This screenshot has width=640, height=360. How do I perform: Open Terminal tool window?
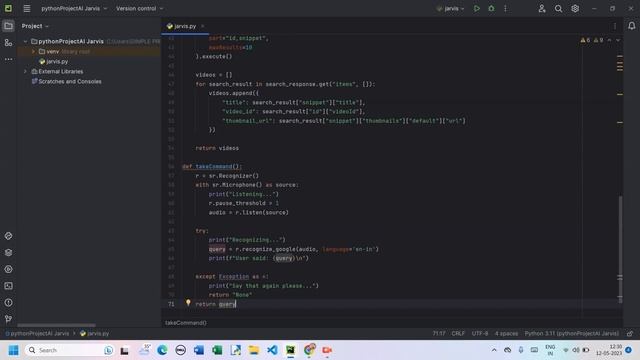pyautogui.click(x=8, y=286)
